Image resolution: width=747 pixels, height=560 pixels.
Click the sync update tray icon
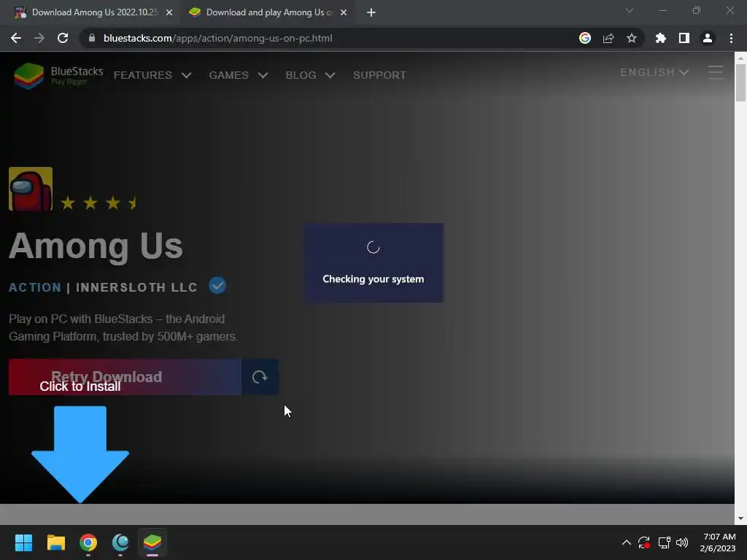click(x=644, y=542)
